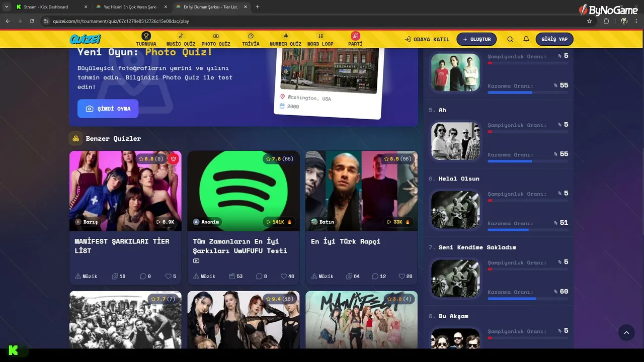
Task: Open notifications with the bell icon
Action: (526, 39)
